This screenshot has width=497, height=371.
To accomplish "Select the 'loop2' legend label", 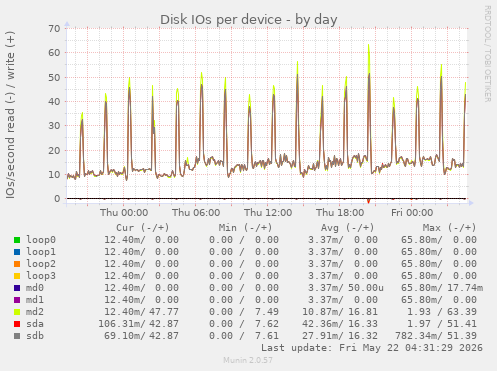I will click(x=41, y=264).
